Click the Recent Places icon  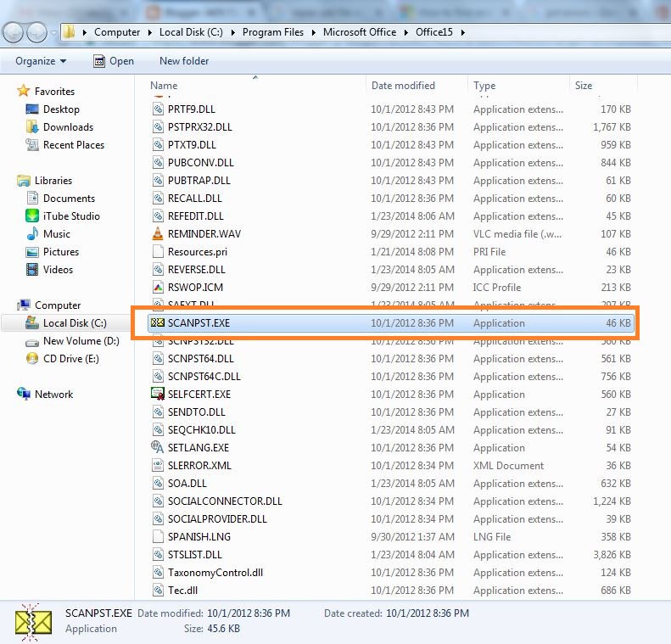(32, 144)
